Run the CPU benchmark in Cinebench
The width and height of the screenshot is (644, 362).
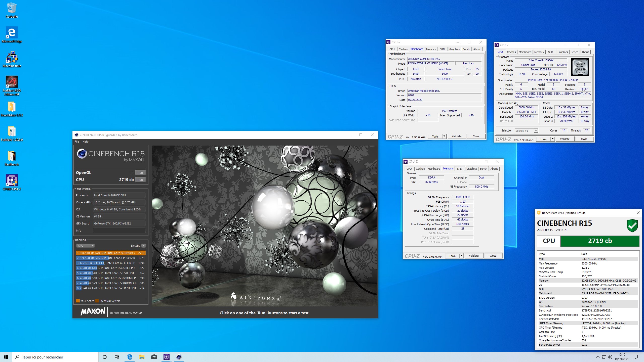(x=140, y=180)
